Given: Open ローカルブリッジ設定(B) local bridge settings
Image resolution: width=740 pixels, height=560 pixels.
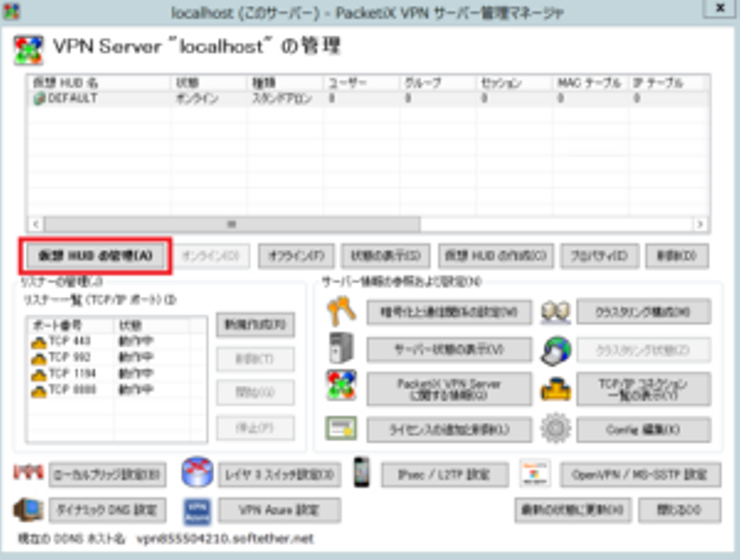Looking at the screenshot, I should (108, 475).
